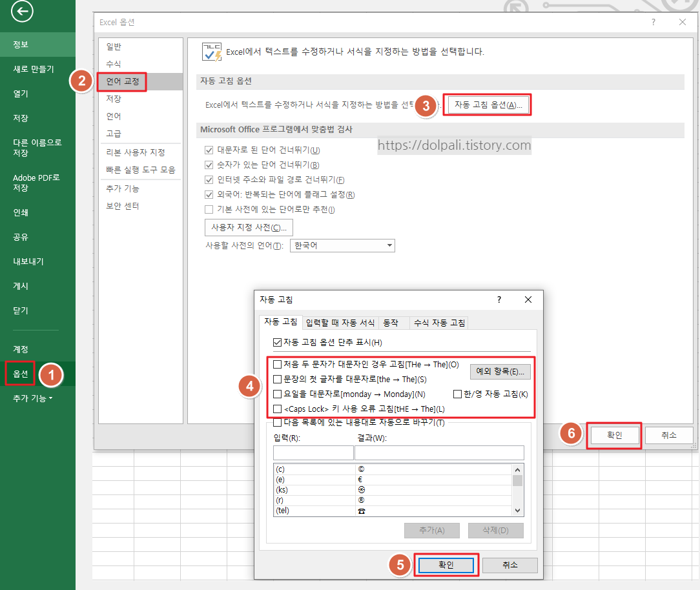700x590 pixels.
Task: Click the help icon on 자동 고침 dialog
Action: click(x=499, y=300)
